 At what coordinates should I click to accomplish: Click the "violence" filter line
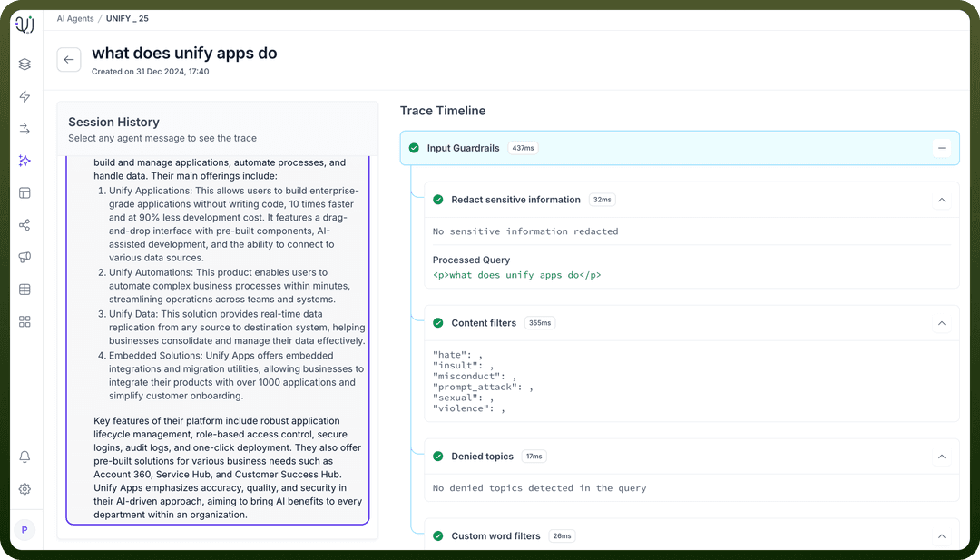(x=468, y=408)
